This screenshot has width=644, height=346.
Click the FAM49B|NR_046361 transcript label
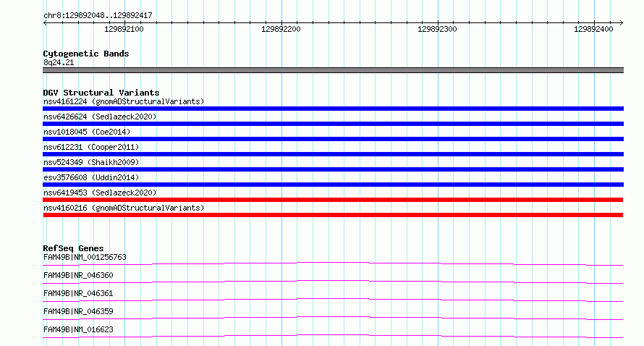[x=78, y=293]
